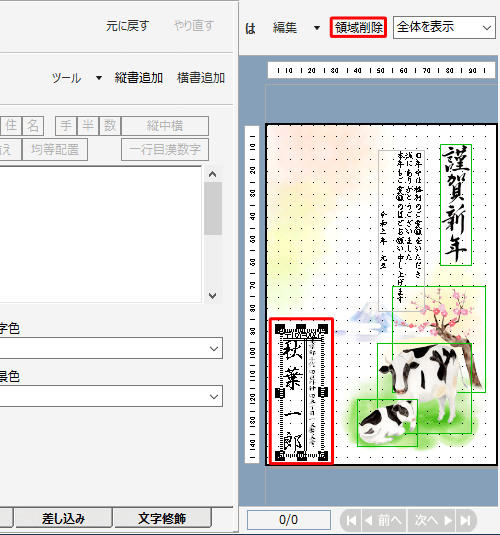Toggle the 名 name button

(33, 126)
